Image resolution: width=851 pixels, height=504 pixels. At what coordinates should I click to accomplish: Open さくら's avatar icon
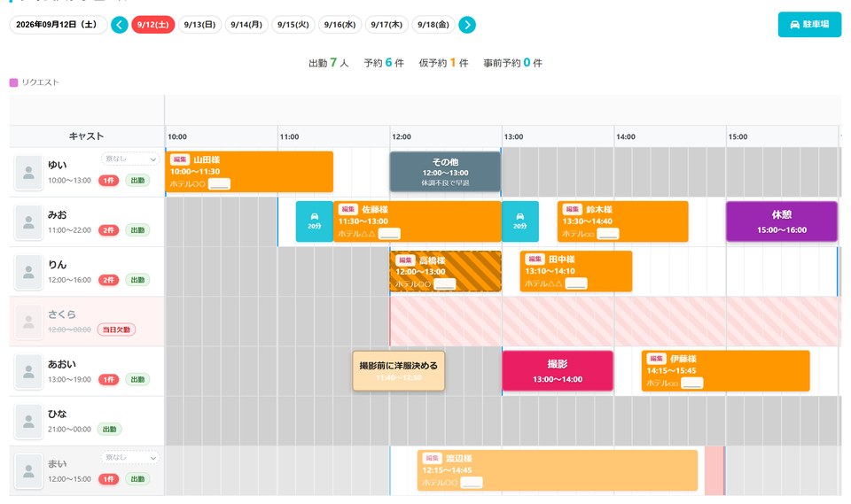(28, 322)
